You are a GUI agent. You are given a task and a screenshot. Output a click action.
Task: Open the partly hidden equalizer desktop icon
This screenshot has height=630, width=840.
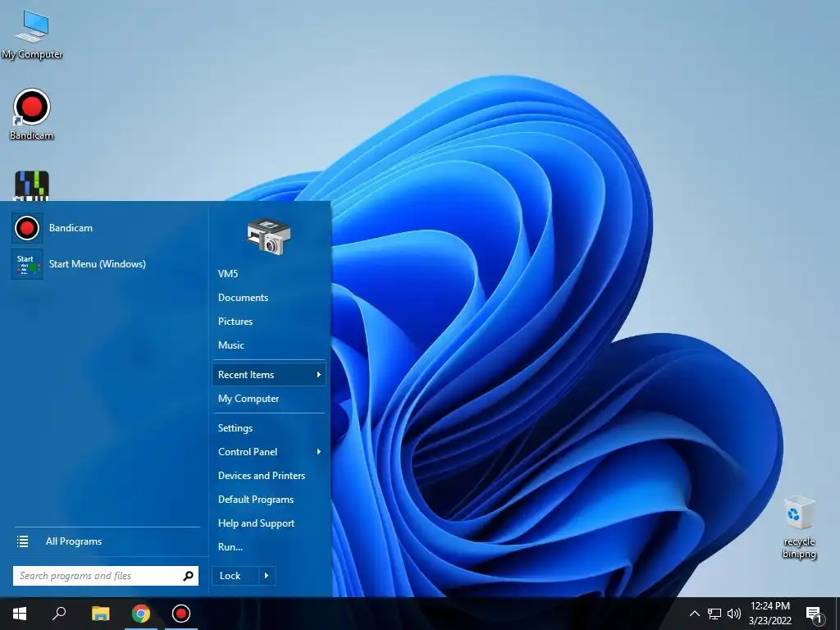[x=32, y=185]
